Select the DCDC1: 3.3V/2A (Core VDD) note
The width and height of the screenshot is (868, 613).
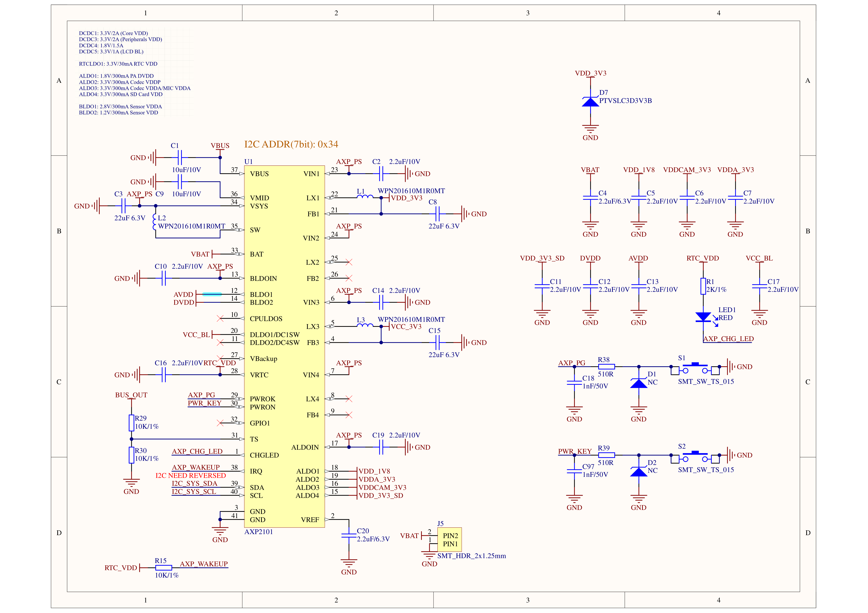pos(113,33)
